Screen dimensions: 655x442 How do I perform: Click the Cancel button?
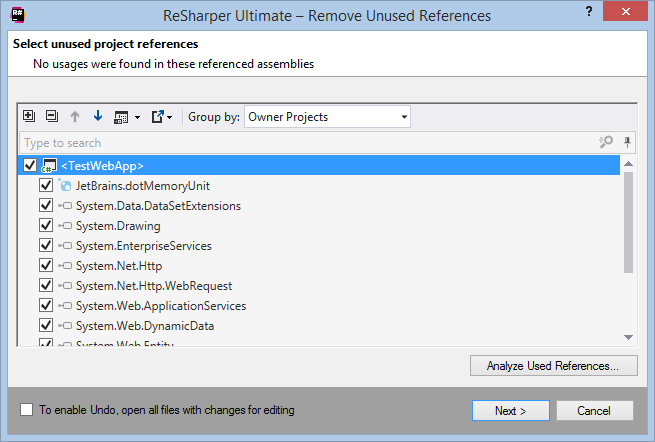[594, 411]
